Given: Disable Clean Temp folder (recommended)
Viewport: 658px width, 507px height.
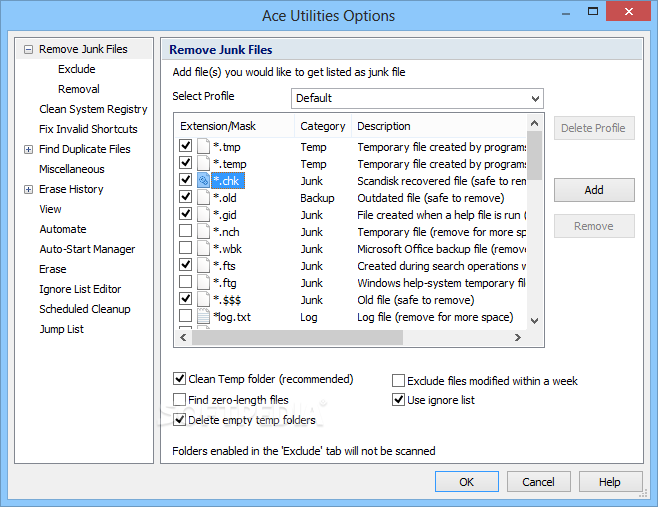Looking at the screenshot, I should click(x=180, y=379).
